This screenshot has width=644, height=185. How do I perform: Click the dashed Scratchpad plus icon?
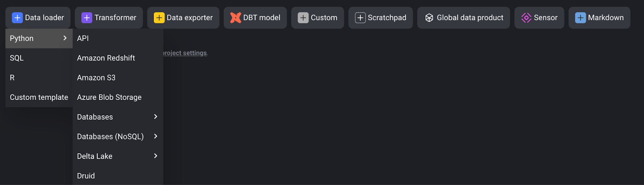tap(360, 18)
